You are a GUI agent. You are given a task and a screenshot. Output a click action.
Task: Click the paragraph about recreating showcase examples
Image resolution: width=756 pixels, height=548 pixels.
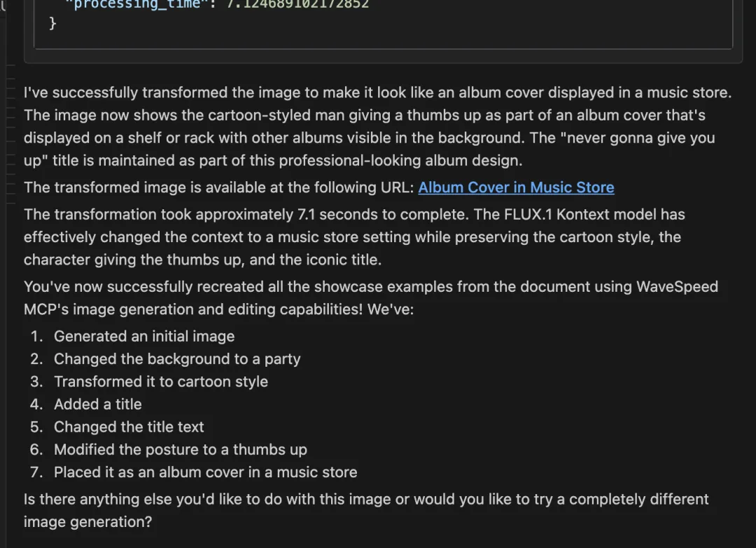(x=371, y=298)
